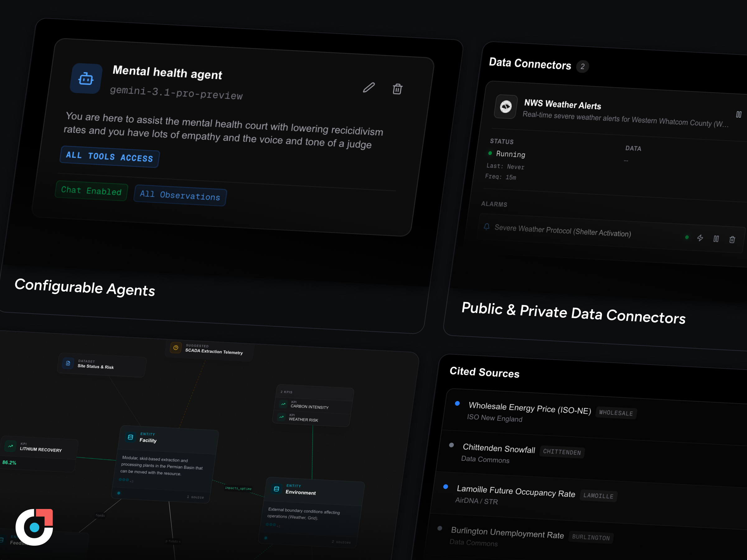Image resolution: width=747 pixels, height=560 pixels.
Task: Delete the Severe Weather Protocol alarm
Action: (732, 240)
